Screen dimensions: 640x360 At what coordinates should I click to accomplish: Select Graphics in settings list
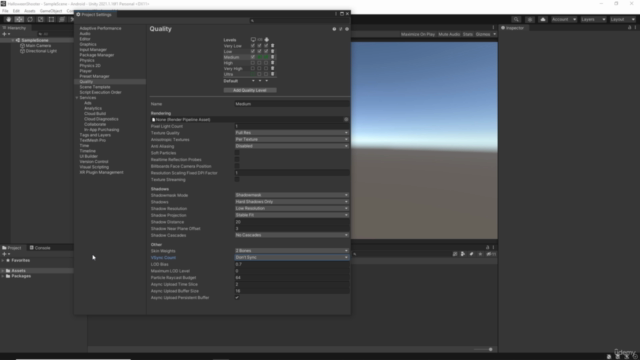tap(88, 44)
